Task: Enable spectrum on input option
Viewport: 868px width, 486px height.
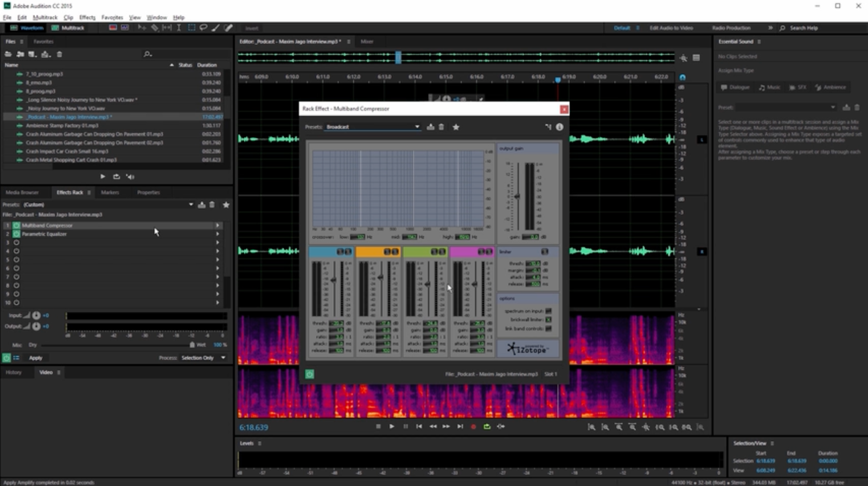Action: coord(548,311)
